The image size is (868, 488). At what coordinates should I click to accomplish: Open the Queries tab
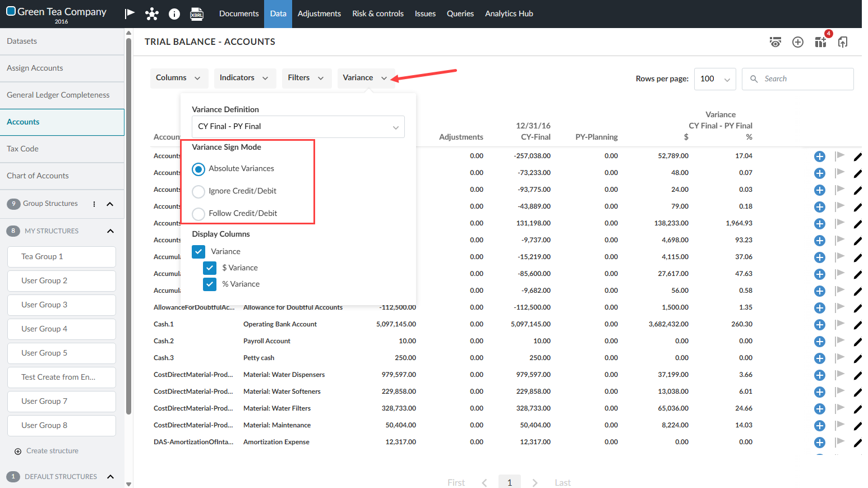(x=460, y=13)
